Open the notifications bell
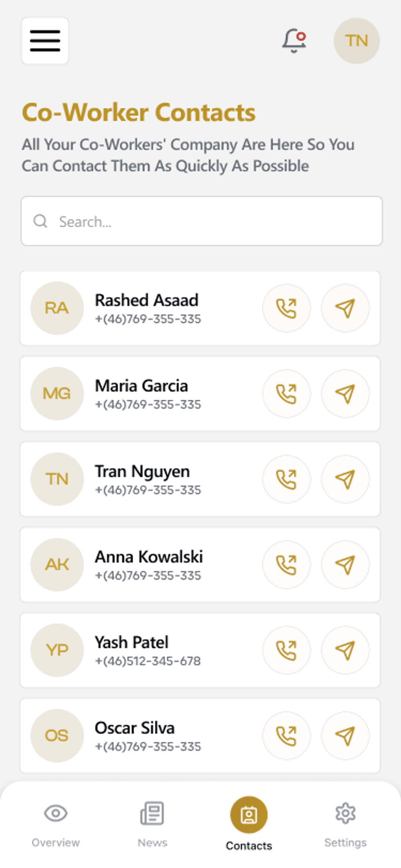The height and width of the screenshot is (868, 401). coord(294,40)
